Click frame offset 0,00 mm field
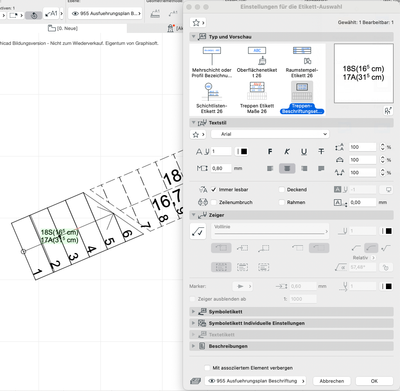The height and width of the screenshot is (391, 400). 363,202
